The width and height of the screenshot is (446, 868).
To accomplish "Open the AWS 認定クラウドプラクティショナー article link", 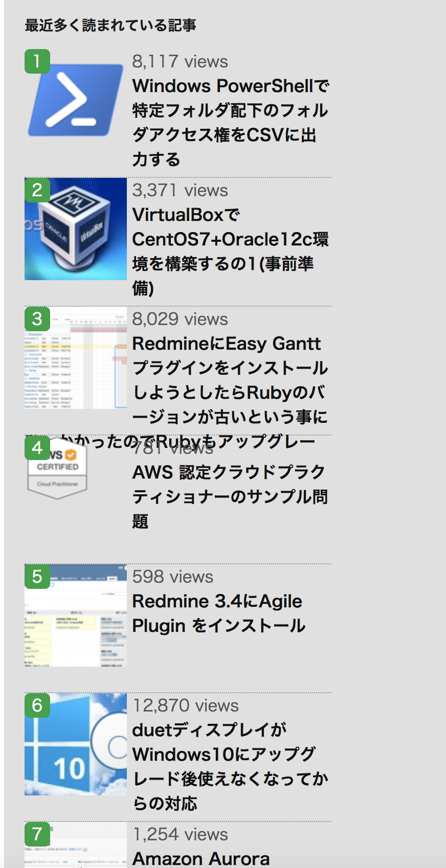I will click(231, 497).
